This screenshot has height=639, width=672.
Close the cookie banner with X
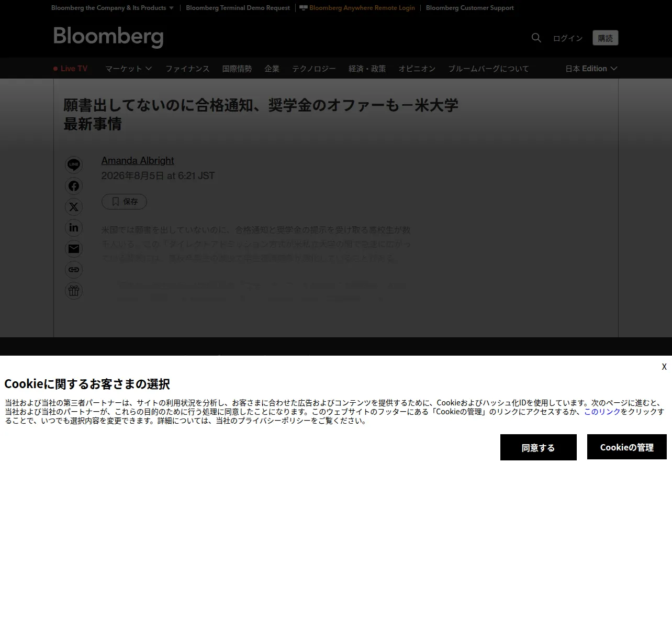[664, 367]
